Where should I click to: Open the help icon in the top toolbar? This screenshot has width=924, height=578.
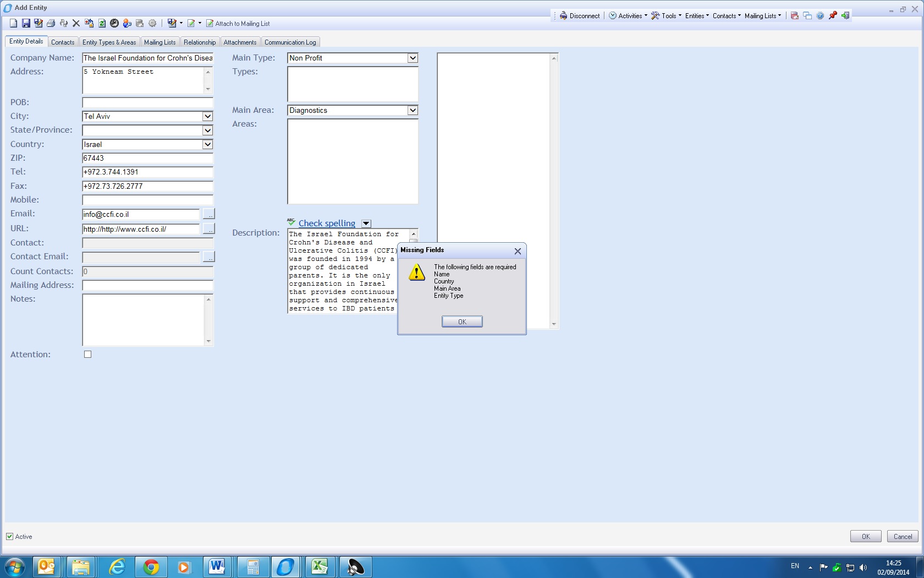(x=820, y=15)
